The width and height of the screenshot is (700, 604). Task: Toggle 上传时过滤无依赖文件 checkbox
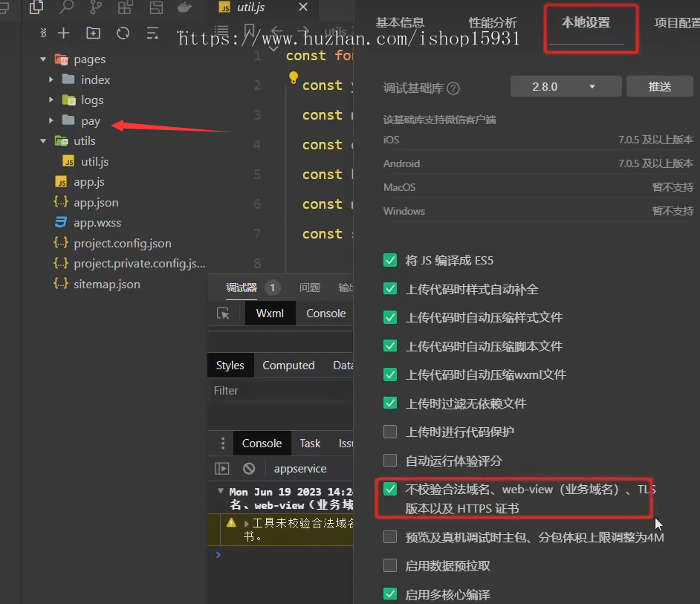pos(390,403)
